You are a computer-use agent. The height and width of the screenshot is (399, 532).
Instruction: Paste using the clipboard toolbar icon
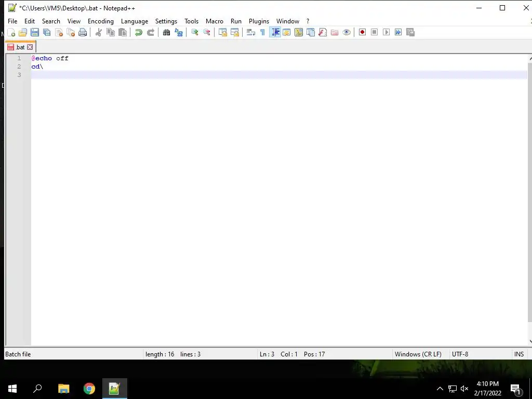point(123,32)
